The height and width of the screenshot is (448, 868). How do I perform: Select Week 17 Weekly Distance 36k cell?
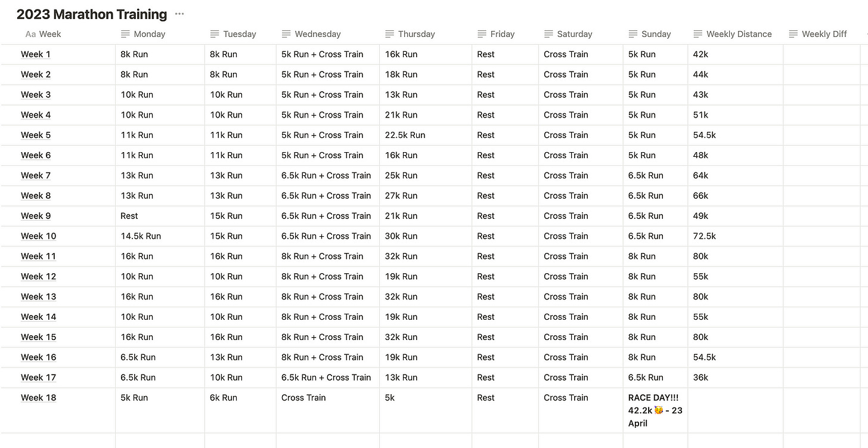(735, 378)
